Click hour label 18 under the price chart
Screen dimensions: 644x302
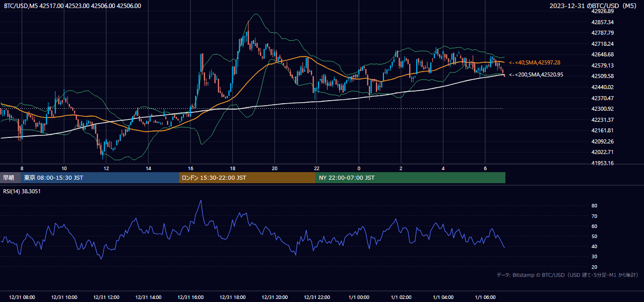click(x=232, y=168)
